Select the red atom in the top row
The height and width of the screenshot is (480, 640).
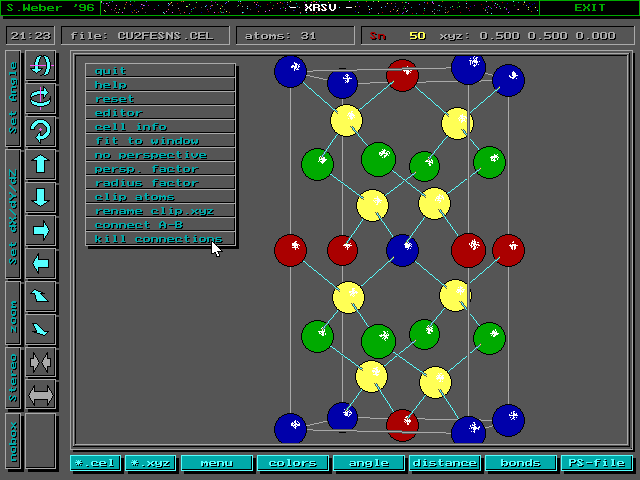click(402, 76)
